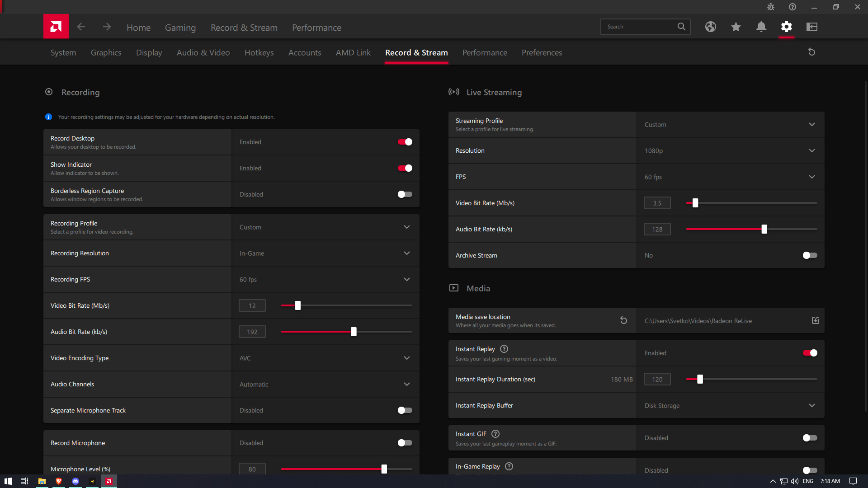
Task: Click the search magnifier icon
Action: coord(681,27)
